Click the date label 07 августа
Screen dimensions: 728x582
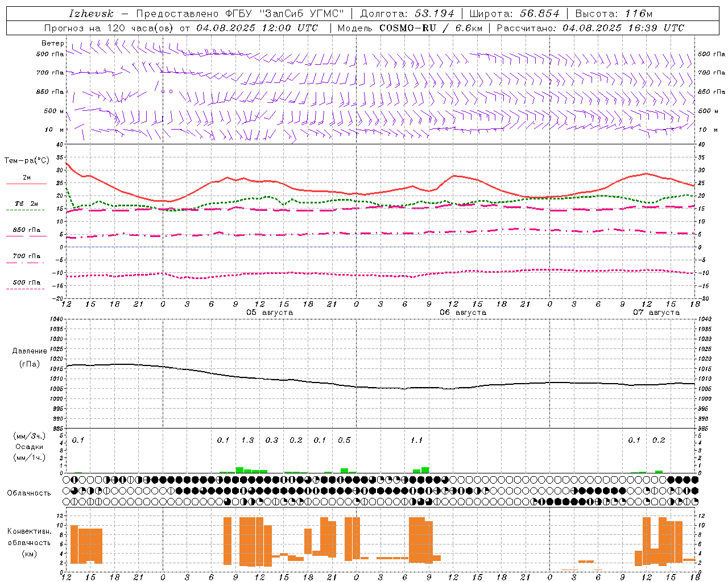(x=656, y=313)
